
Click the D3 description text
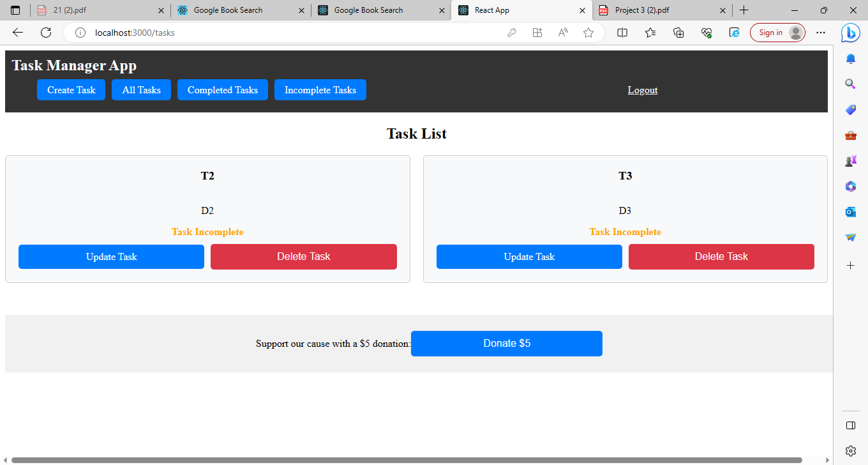tap(625, 211)
